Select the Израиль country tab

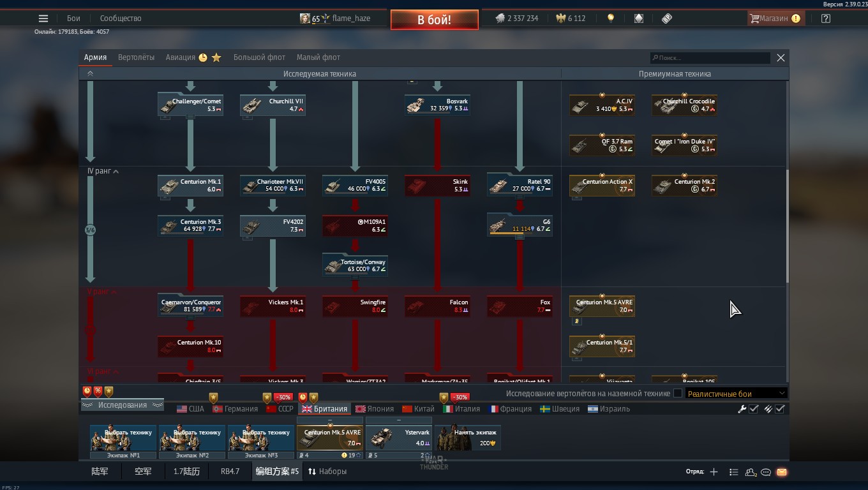tap(609, 409)
